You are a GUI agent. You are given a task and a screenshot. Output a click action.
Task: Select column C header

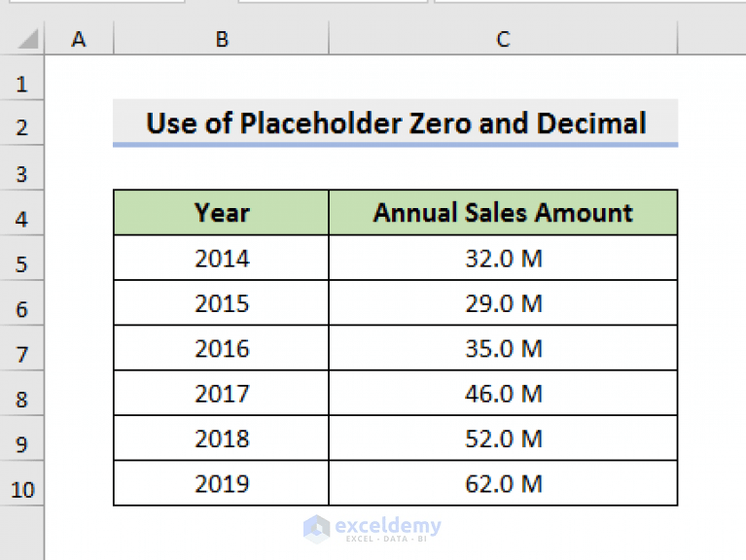[503, 39]
